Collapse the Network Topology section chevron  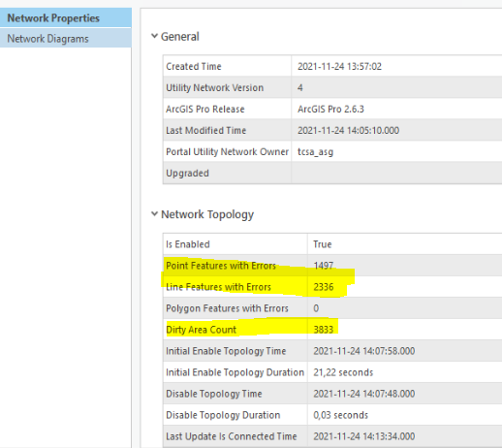pyautogui.click(x=155, y=213)
